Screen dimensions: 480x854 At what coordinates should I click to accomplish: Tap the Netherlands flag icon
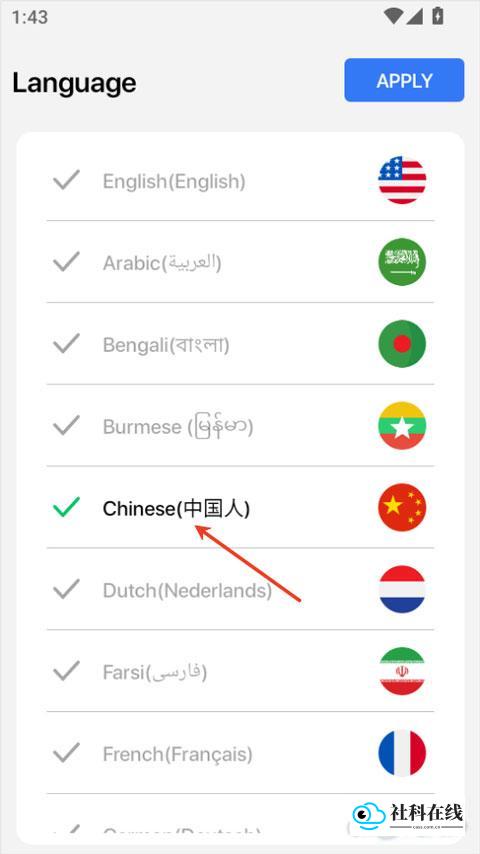point(402,589)
